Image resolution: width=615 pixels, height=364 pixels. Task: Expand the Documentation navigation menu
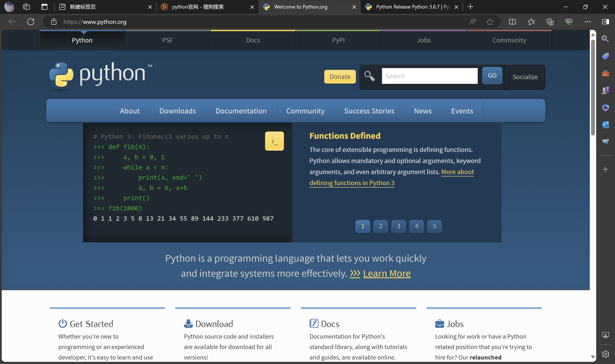tap(241, 111)
